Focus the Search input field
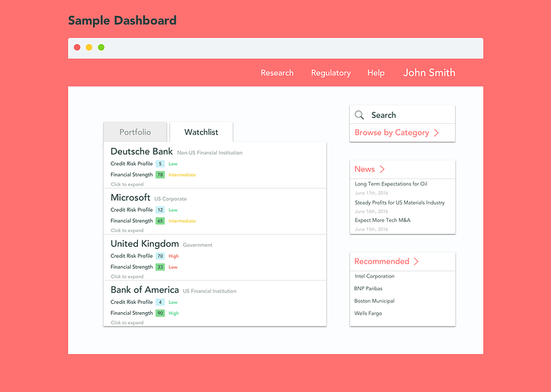The image size is (551, 392). tap(402, 114)
